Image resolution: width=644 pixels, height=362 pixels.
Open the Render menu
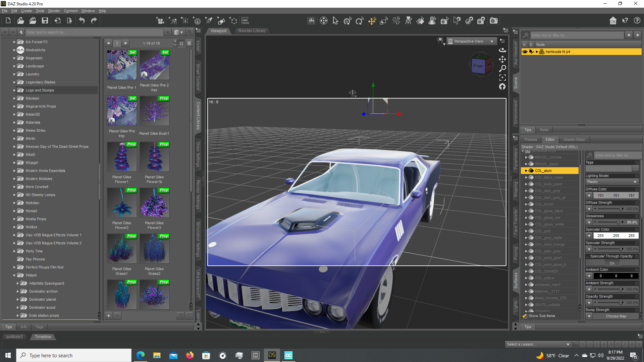tap(54, 11)
